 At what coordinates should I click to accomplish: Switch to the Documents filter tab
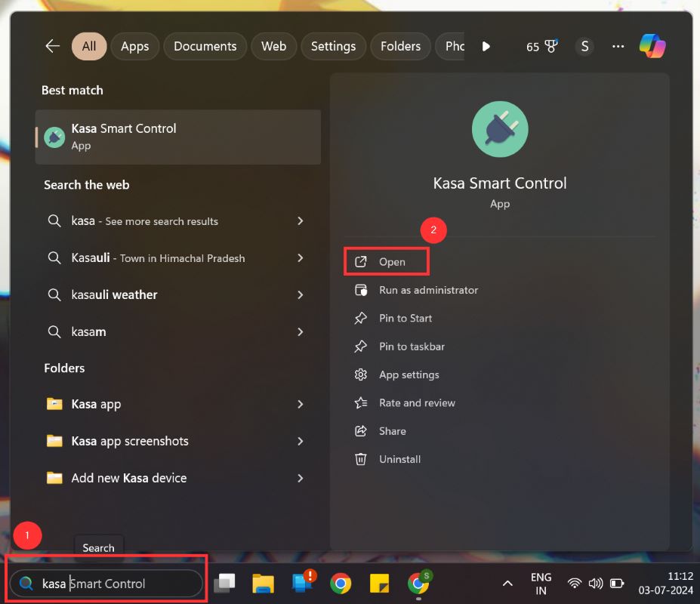(205, 46)
